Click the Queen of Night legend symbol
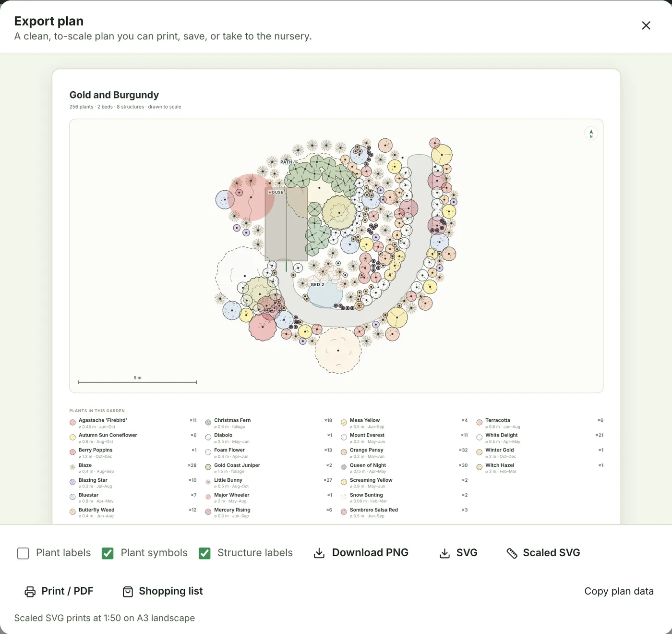The image size is (672, 634). [x=344, y=467]
